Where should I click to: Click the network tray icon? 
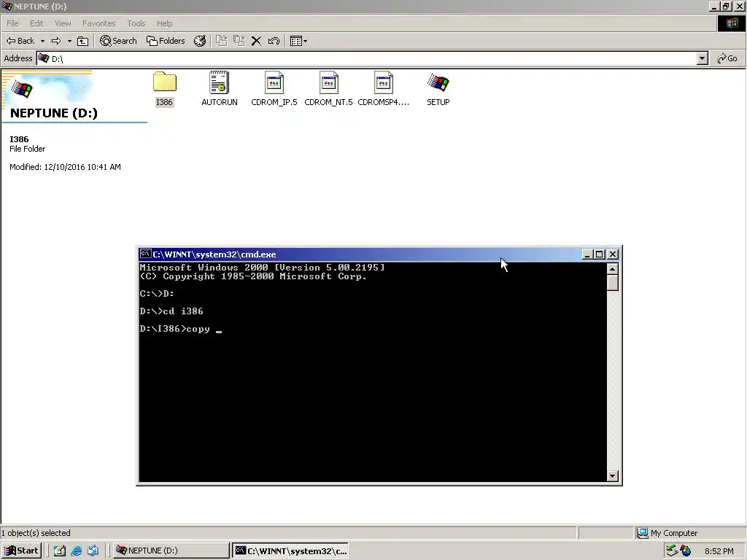[672, 551]
